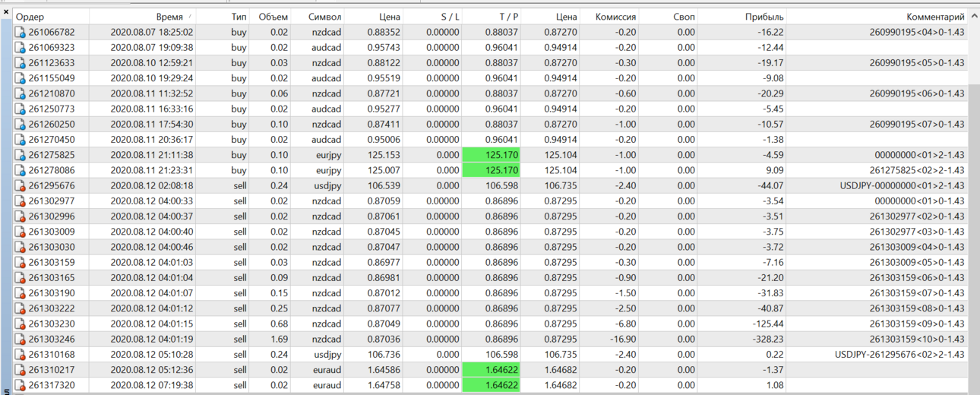Click the sell order icon for 261317320
This screenshot has height=395, width=980.
[x=21, y=385]
